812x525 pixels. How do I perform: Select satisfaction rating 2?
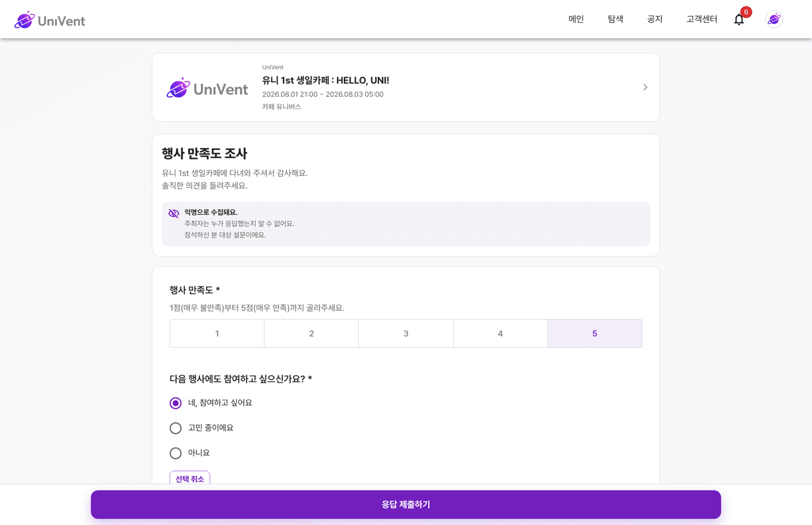point(312,333)
